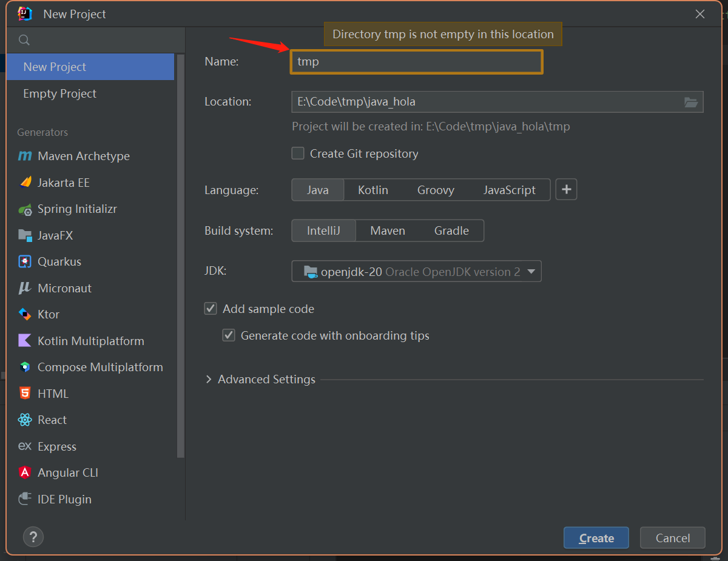Click the JDK label
The width and height of the screenshot is (728, 561).
(215, 270)
